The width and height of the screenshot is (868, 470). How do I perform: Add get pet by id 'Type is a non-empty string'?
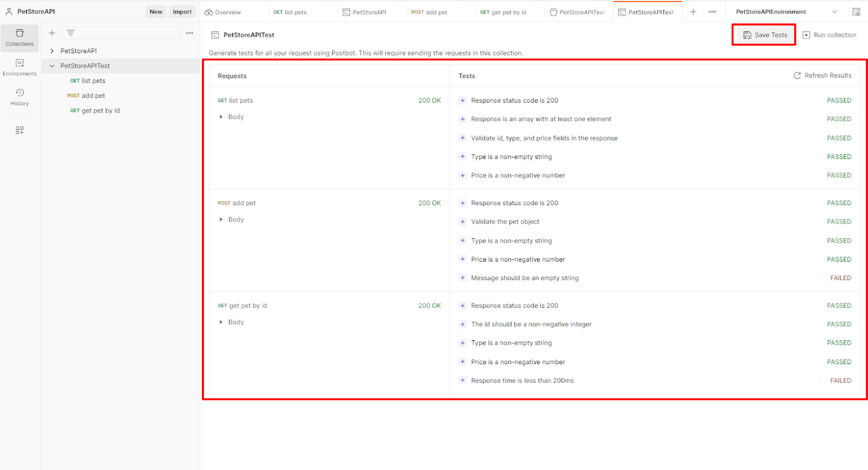[463, 343]
